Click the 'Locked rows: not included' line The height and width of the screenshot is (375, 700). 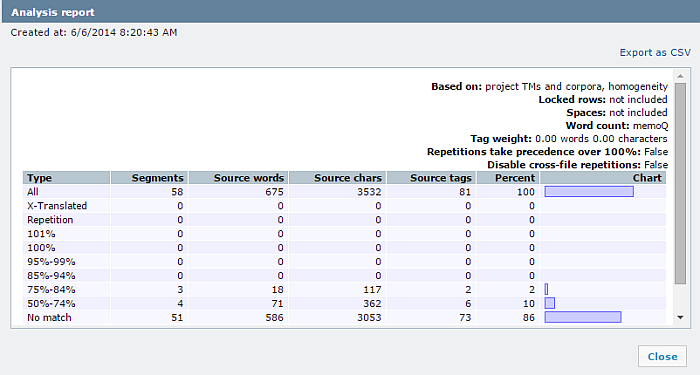603,100
